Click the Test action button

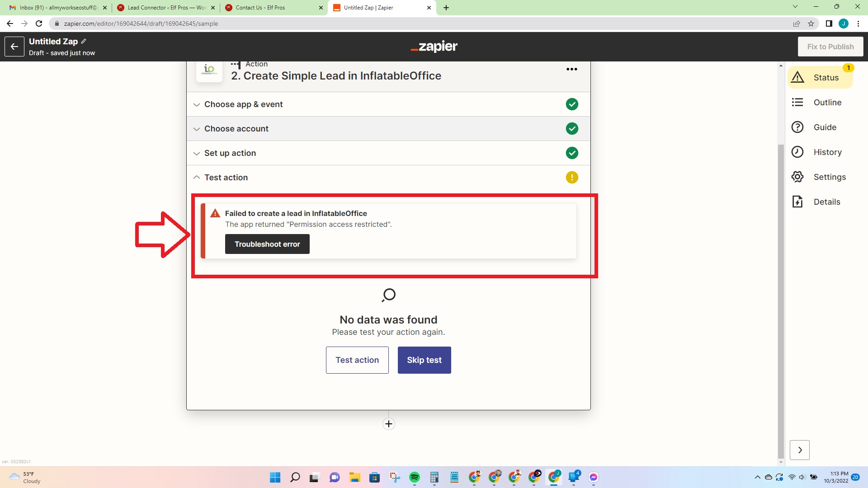357,360
